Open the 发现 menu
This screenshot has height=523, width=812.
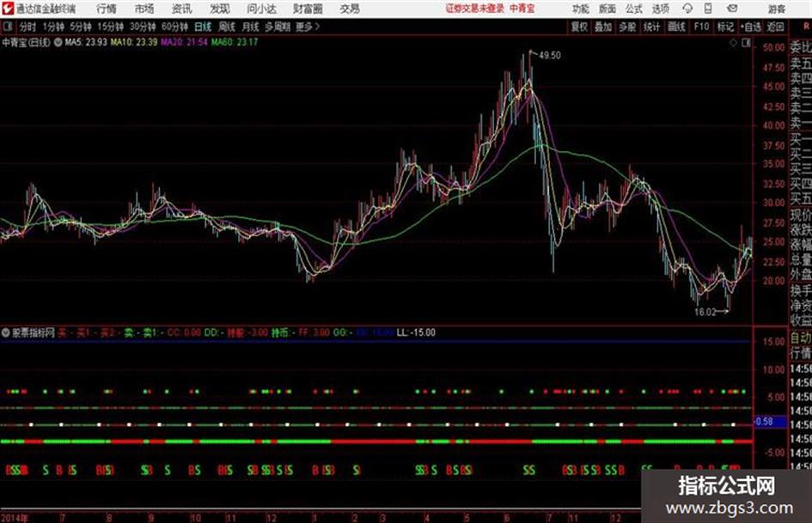(x=220, y=9)
